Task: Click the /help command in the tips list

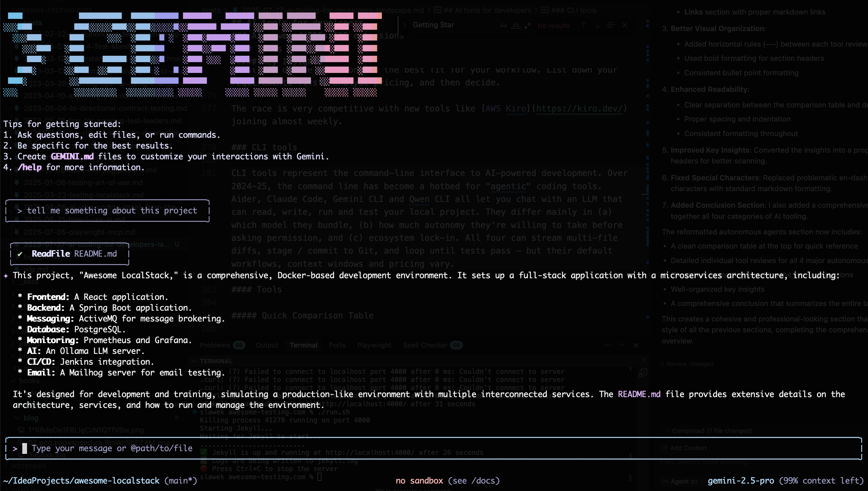Action: coord(30,167)
